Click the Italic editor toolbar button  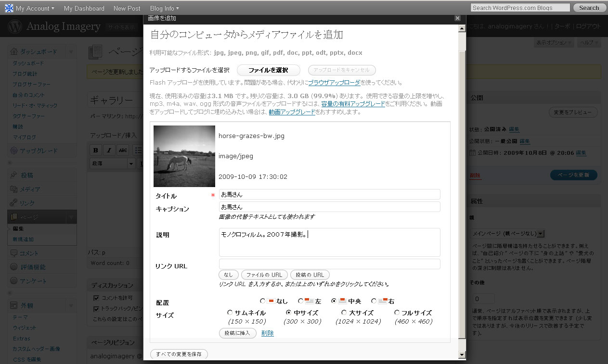(x=109, y=150)
